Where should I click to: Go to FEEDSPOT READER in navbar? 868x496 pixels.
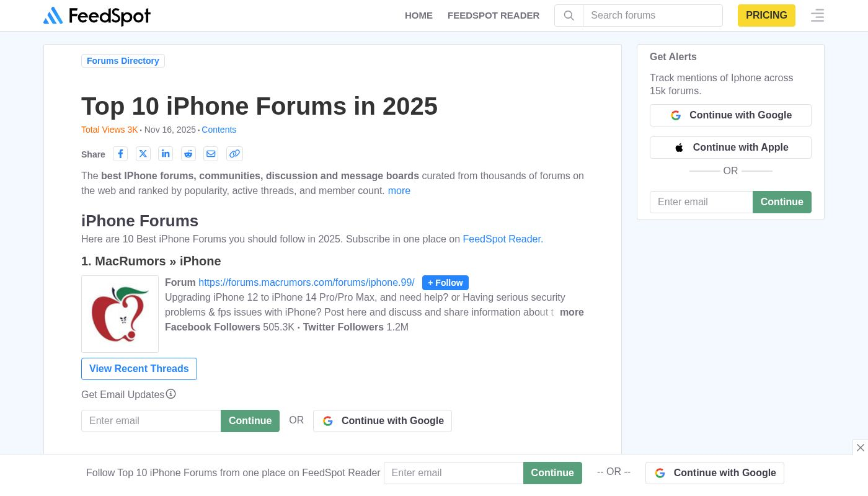pyautogui.click(x=494, y=15)
